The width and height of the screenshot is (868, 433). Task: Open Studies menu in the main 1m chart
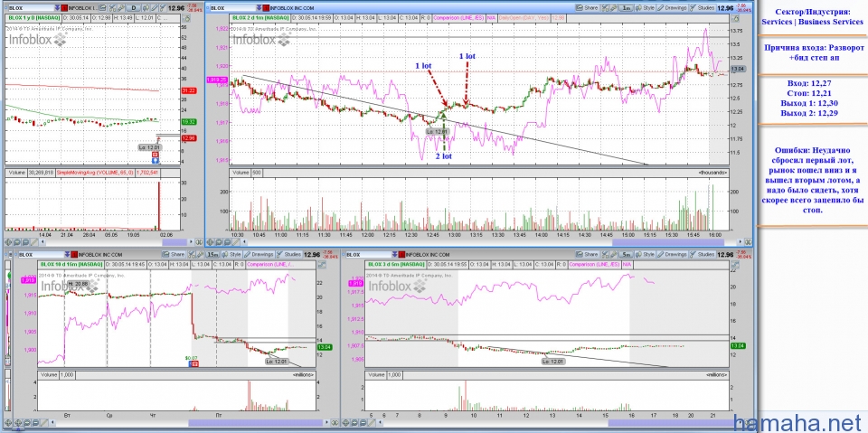[702, 8]
